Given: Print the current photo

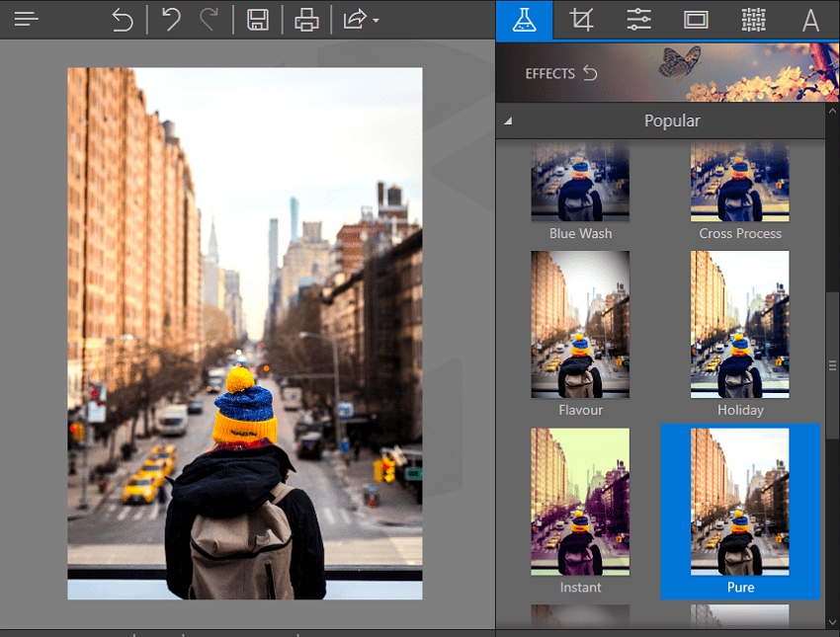Looking at the screenshot, I should (x=307, y=20).
